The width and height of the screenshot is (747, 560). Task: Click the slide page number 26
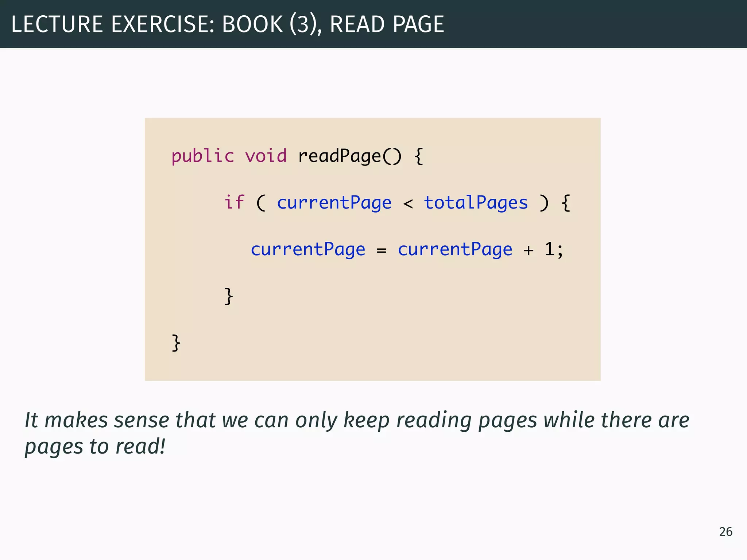click(x=725, y=532)
